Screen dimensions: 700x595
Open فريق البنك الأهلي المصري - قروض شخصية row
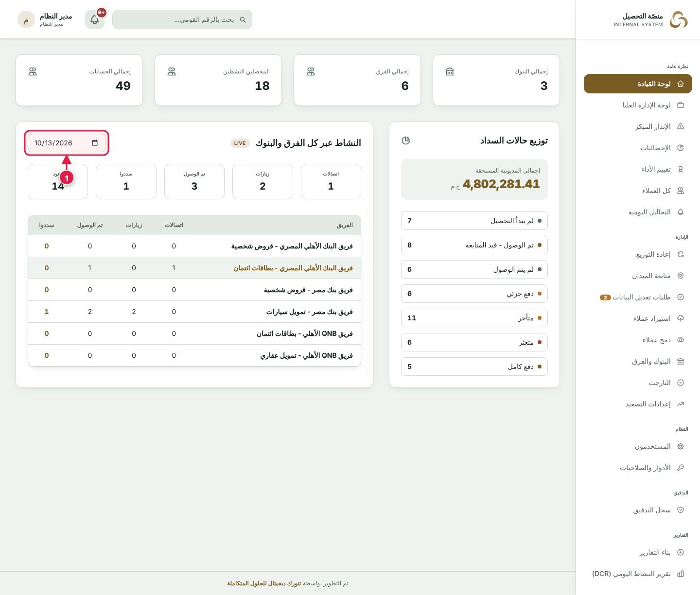pos(194,246)
